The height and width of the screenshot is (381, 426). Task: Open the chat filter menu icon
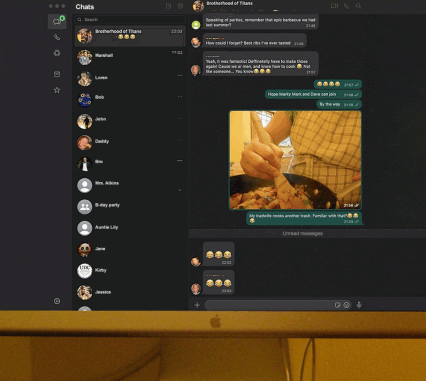(x=180, y=6)
